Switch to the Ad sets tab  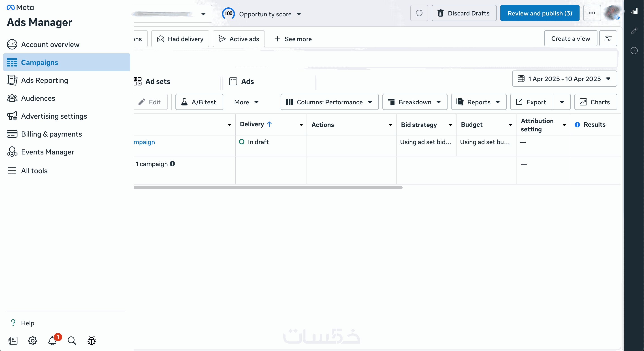pos(158,81)
